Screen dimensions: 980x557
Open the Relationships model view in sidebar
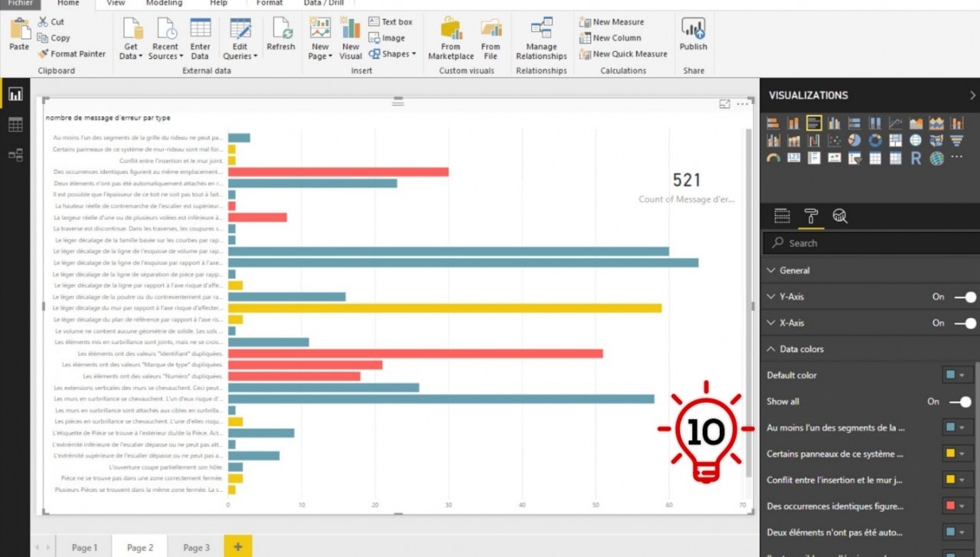pyautogui.click(x=15, y=155)
